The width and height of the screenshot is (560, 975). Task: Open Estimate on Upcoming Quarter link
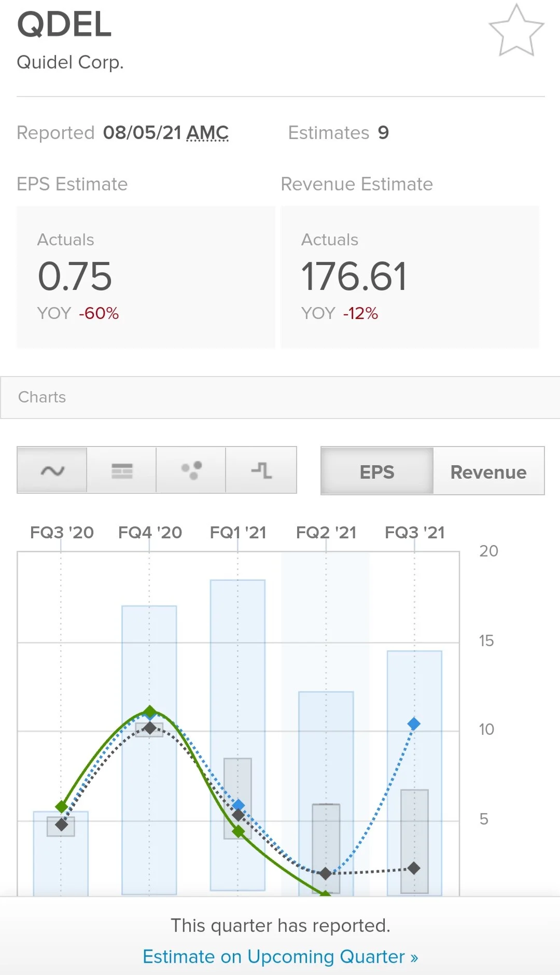pyautogui.click(x=280, y=956)
